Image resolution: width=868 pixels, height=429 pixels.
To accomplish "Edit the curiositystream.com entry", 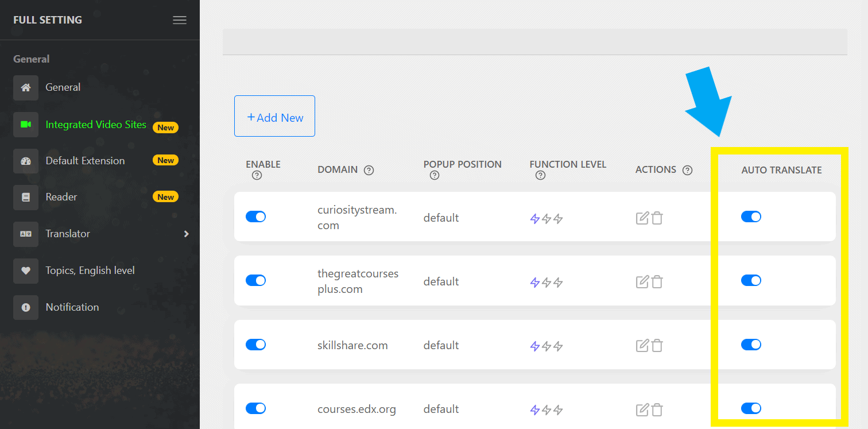I will pyautogui.click(x=642, y=218).
